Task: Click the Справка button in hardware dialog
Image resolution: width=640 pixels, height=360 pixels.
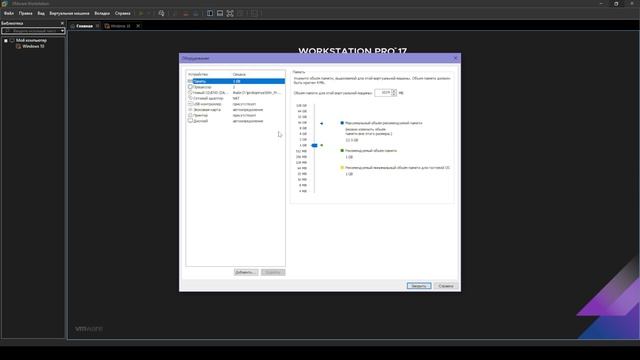Action: [x=446, y=286]
